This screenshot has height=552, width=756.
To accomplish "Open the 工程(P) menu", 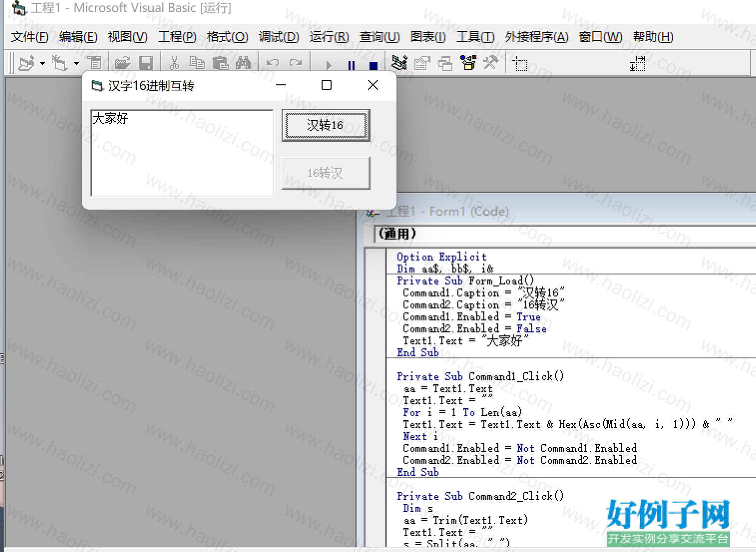I will (x=177, y=37).
